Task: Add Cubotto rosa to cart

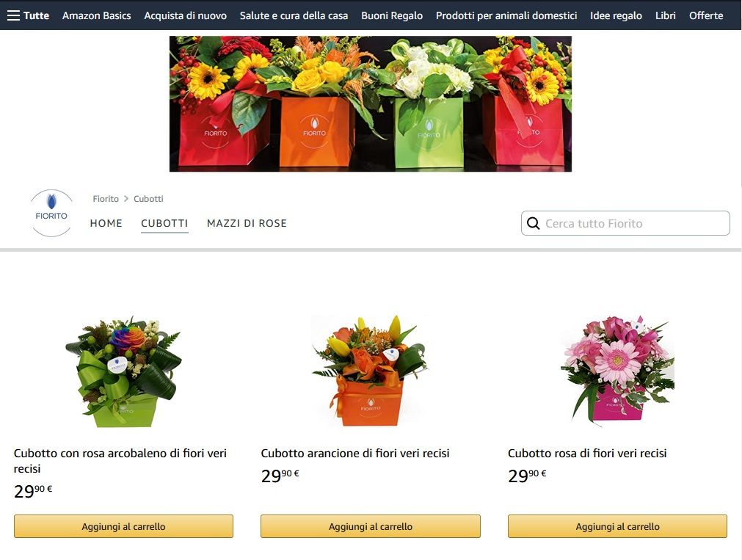Action: pyautogui.click(x=617, y=526)
